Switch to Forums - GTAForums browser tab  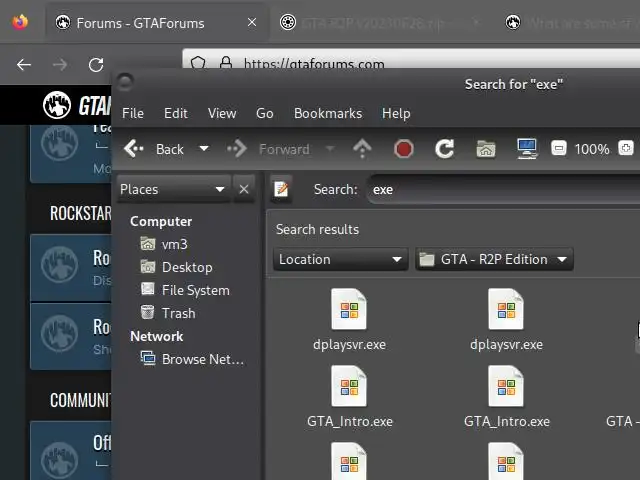[156, 22]
